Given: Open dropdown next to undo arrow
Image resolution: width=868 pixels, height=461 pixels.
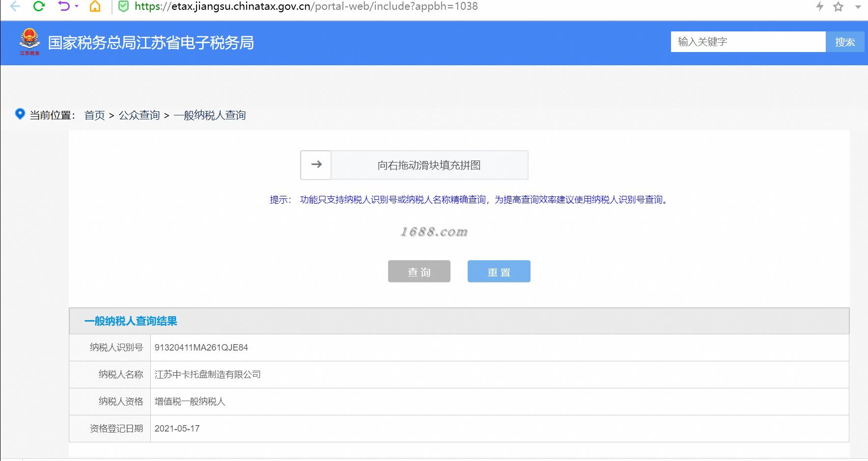Looking at the screenshot, I should [x=77, y=6].
